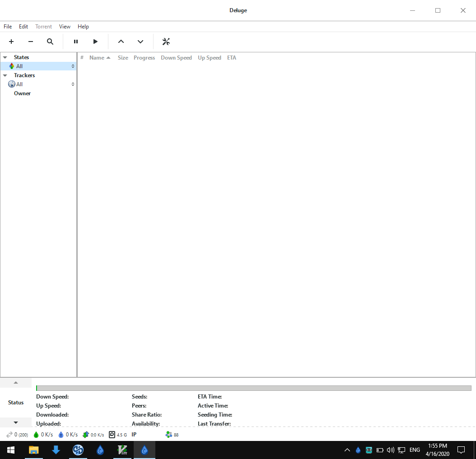Viewport: 476px width, 459px height.
Task: Open Preferences via the tools icon
Action: pos(166,42)
